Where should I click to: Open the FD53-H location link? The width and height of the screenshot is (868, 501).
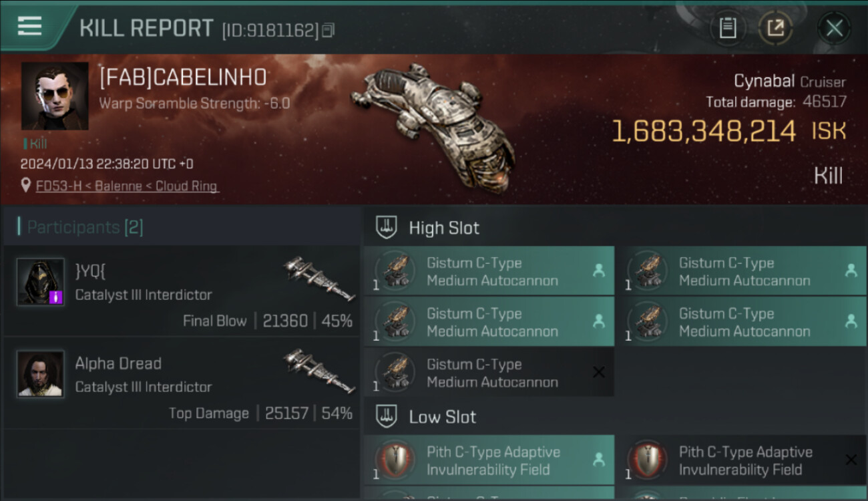tap(127, 186)
